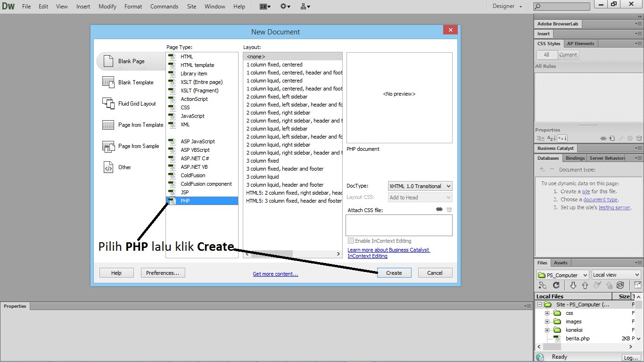This screenshot has width=644, height=362.
Task: Expand Files panel to show local and remote sites
Action: (637, 285)
